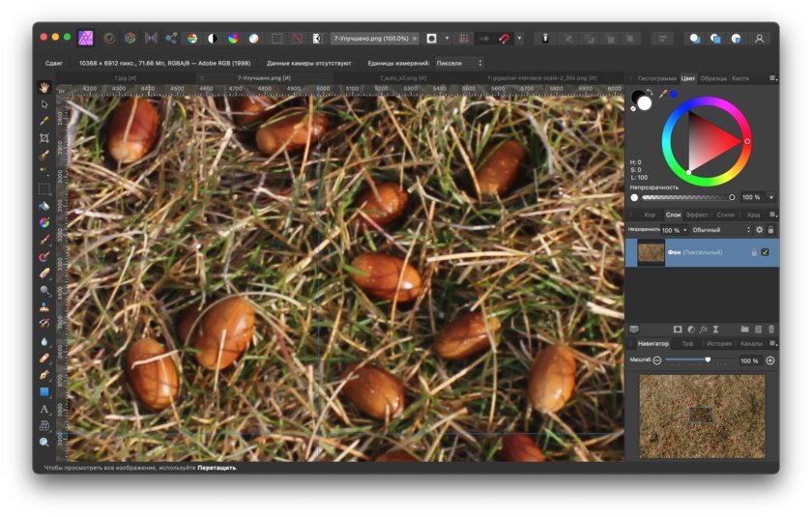The height and width of the screenshot is (517, 812).
Task: Toggle snapping magnet icon
Action: [x=504, y=39]
